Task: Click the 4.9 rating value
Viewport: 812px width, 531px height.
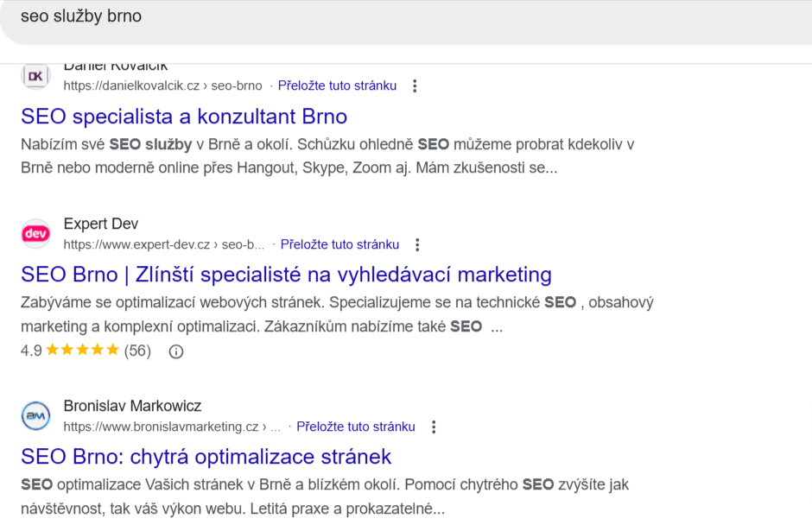Action: (31, 351)
